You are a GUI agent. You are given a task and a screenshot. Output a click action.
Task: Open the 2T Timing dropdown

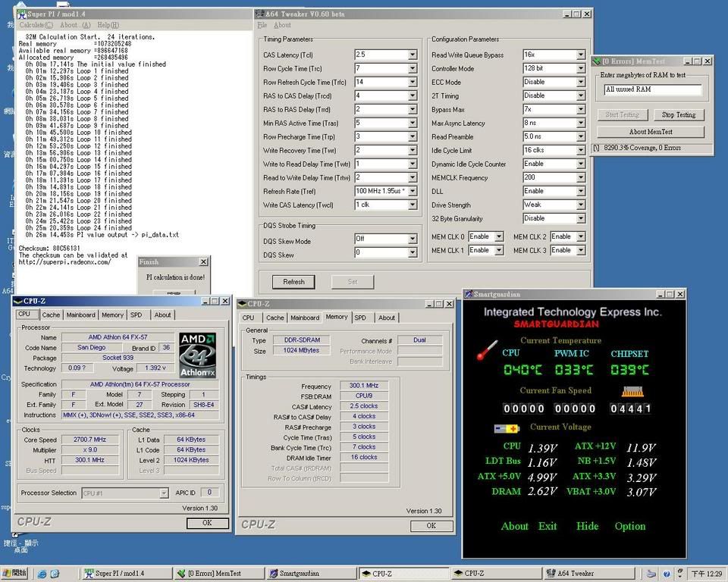pos(581,96)
